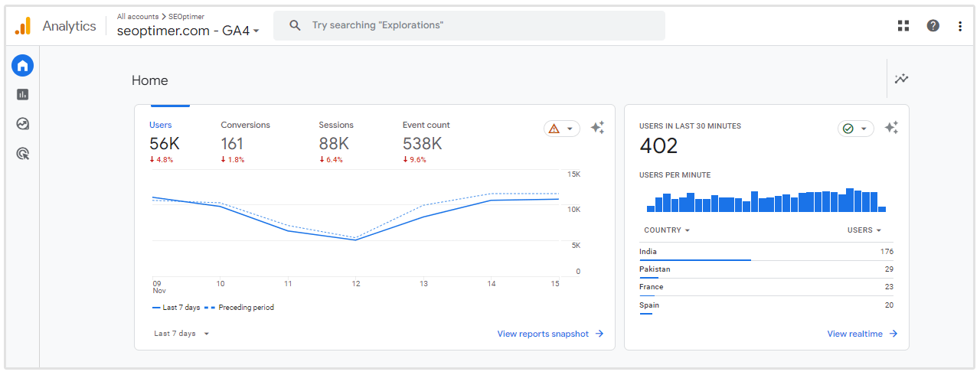Expand the seoptimer.com - GA4 property selector
Image resolution: width=980 pixels, height=375 pixels.
(x=188, y=31)
